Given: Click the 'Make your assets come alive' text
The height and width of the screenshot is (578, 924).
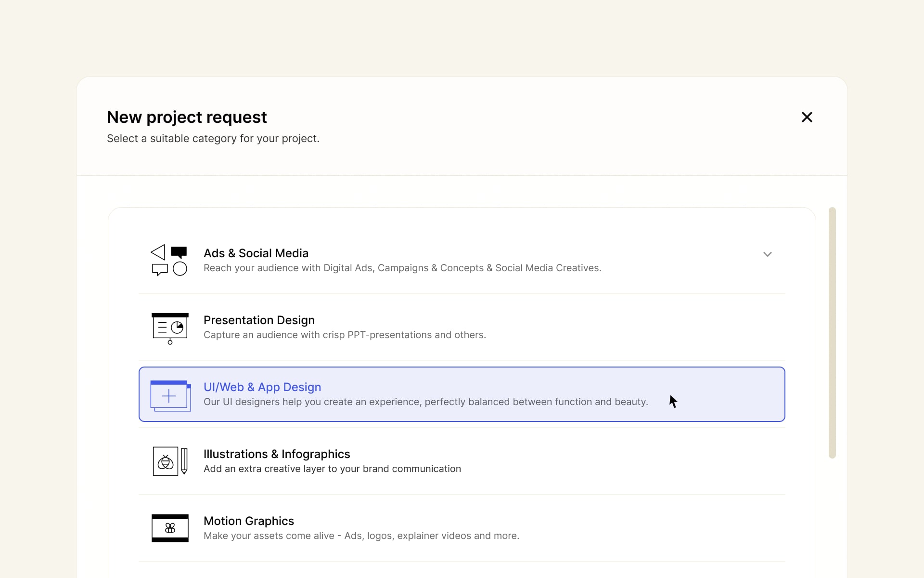Looking at the screenshot, I should [x=361, y=536].
